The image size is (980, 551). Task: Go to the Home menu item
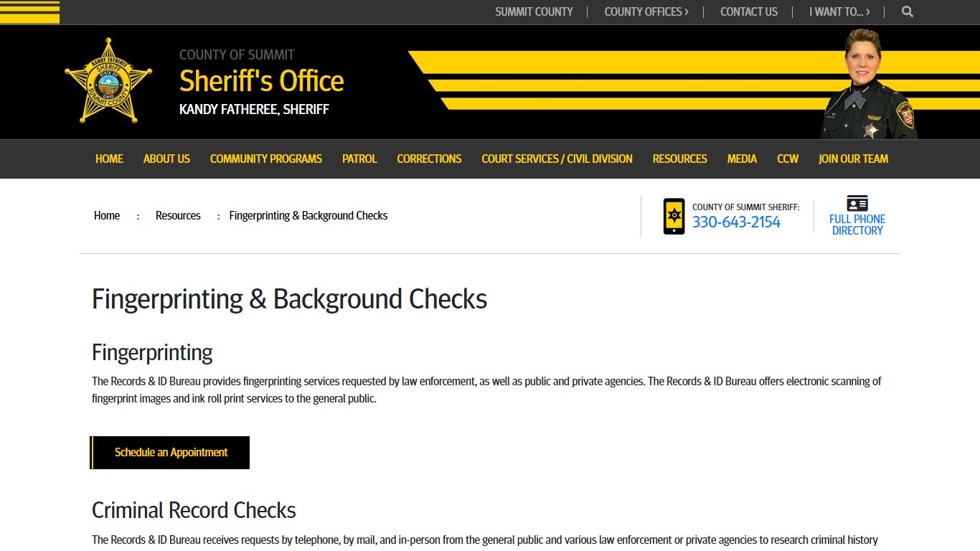109,159
